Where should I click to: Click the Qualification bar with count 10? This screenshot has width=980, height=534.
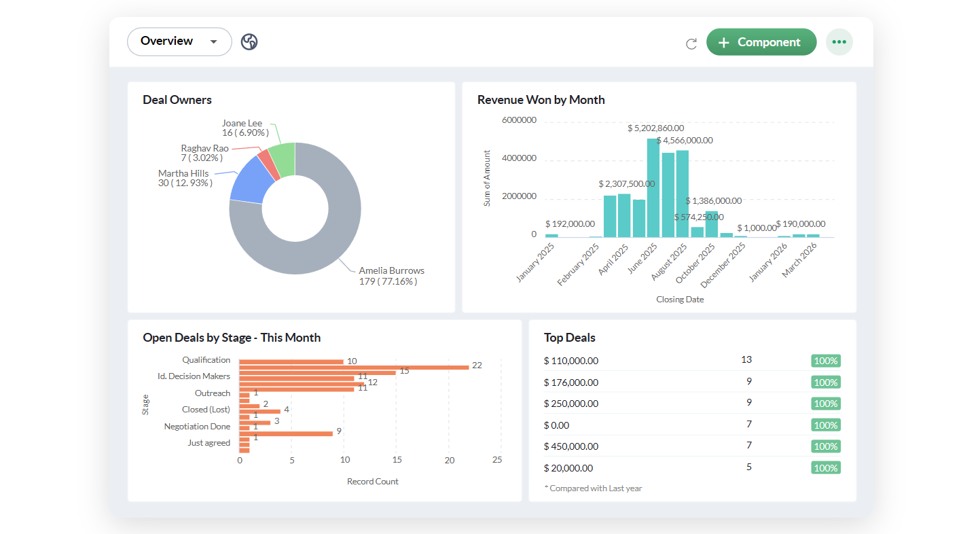point(291,362)
